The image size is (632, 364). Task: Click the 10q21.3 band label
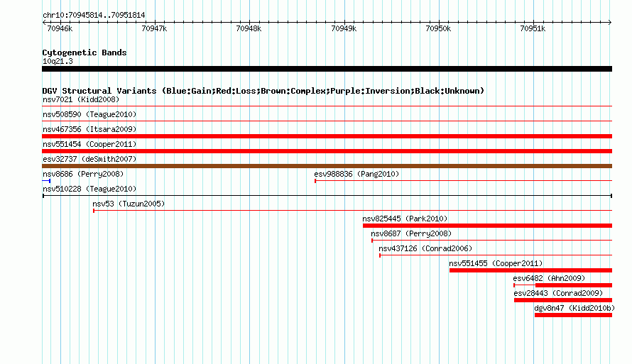[58, 61]
